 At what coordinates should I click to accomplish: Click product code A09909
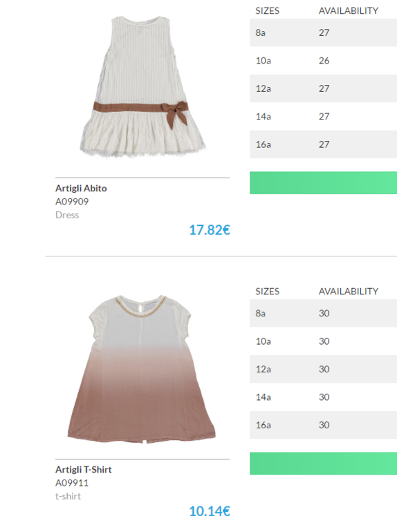72,202
